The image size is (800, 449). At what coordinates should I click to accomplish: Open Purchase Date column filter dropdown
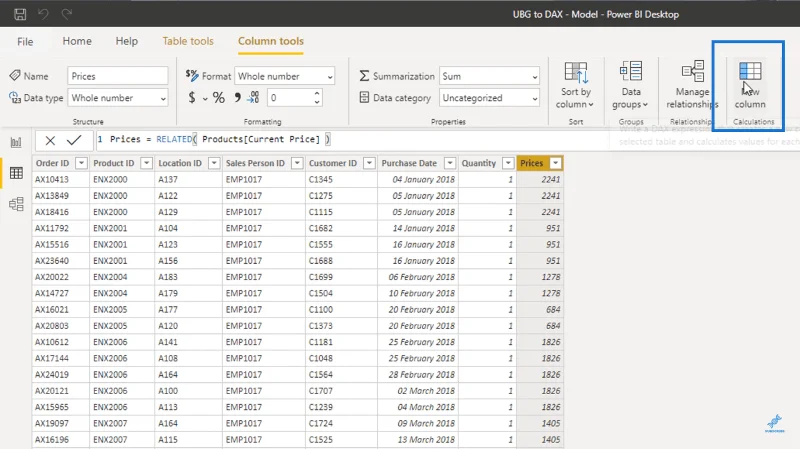tap(450, 163)
